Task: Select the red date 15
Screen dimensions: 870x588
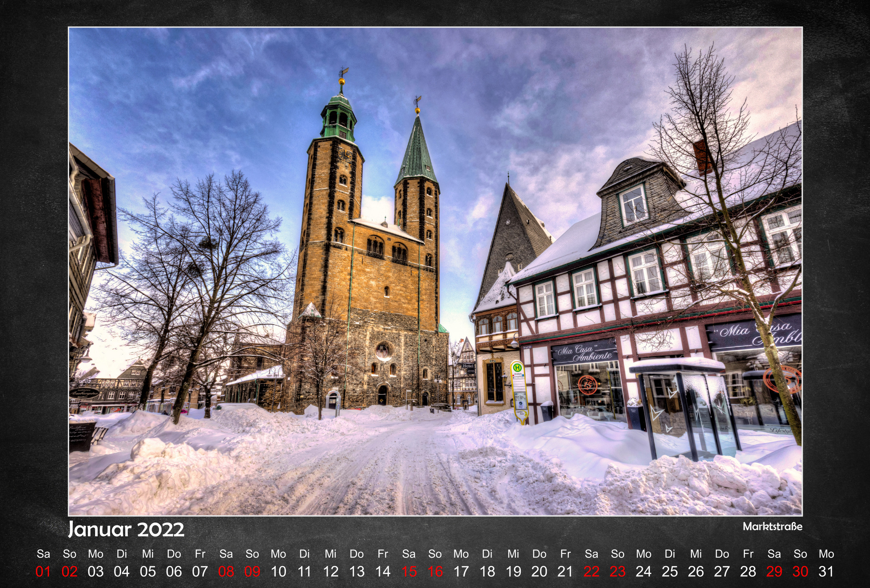Action: (x=409, y=572)
